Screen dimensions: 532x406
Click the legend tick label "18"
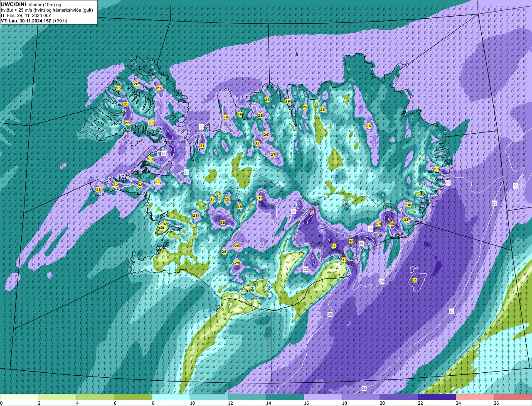click(344, 403)
